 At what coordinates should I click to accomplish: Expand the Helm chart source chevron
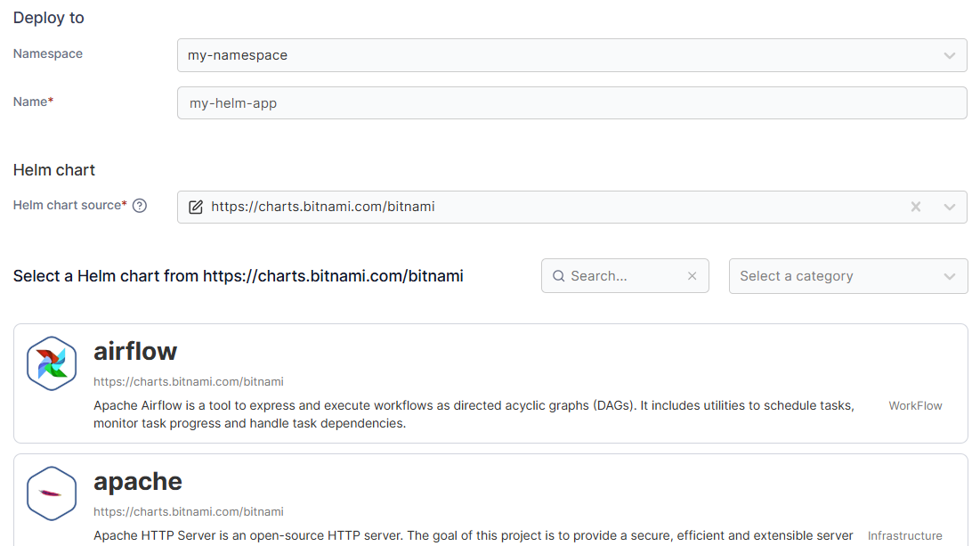[x=949, y=207]
